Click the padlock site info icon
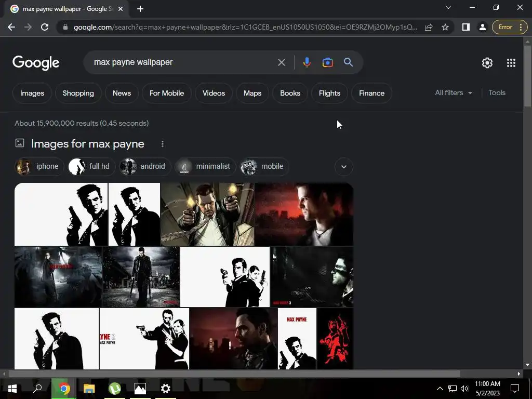The height and width of the screenshot is (399, 532). [x=65, y=27]
